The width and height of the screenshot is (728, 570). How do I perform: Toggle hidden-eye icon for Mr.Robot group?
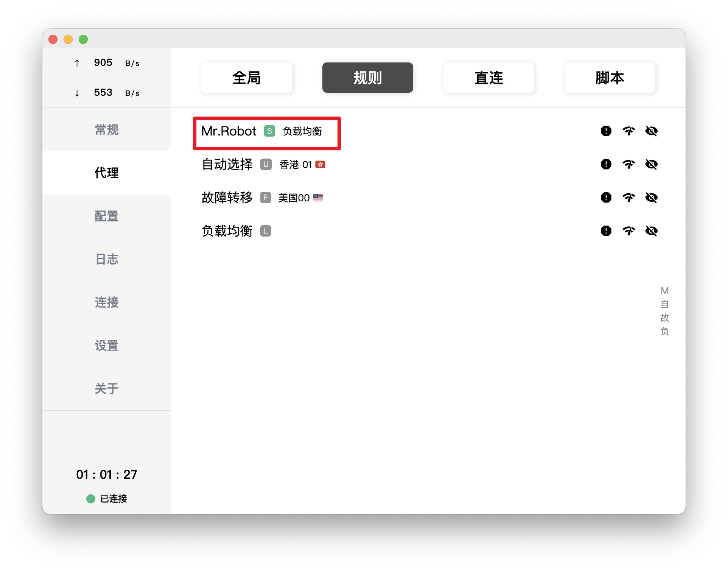point(651,131)
